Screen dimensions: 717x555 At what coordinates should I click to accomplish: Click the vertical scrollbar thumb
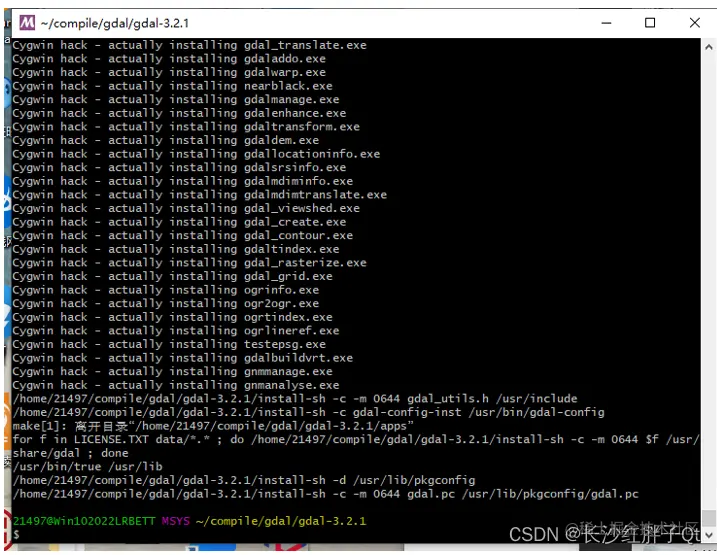[x=709, y=518]
